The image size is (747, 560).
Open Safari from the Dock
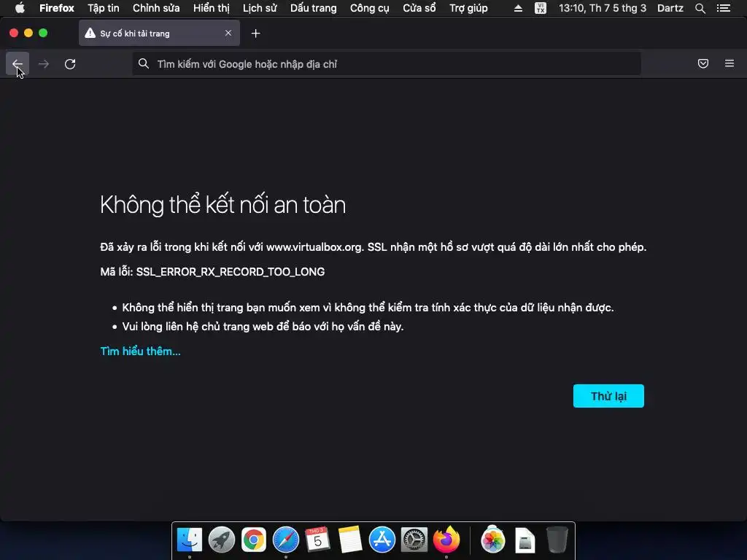285,540
